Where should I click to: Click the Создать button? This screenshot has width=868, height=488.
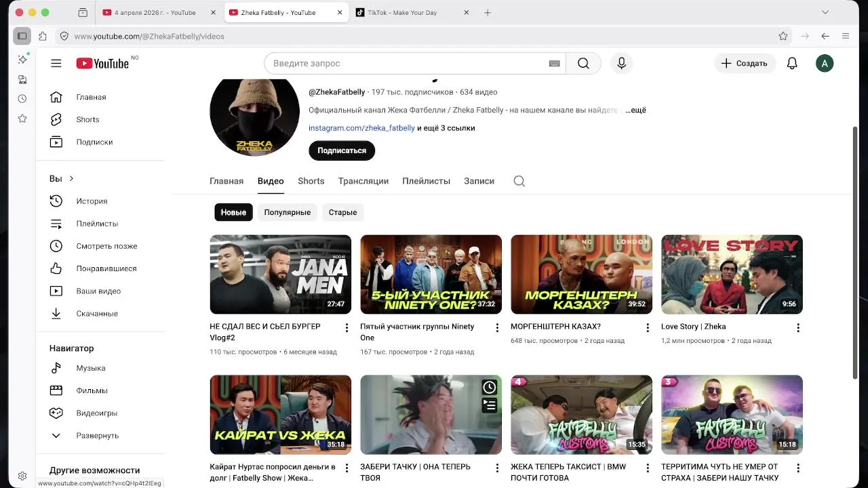[x=745, y=63]
